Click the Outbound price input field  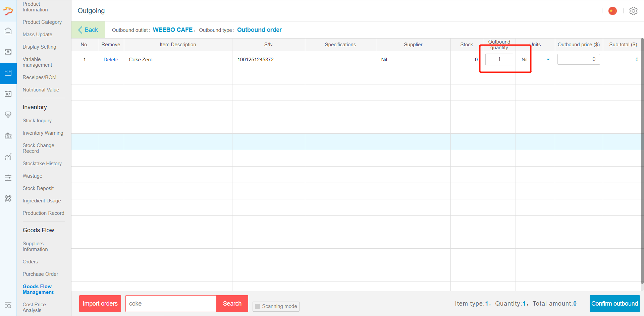coord(579,59)
